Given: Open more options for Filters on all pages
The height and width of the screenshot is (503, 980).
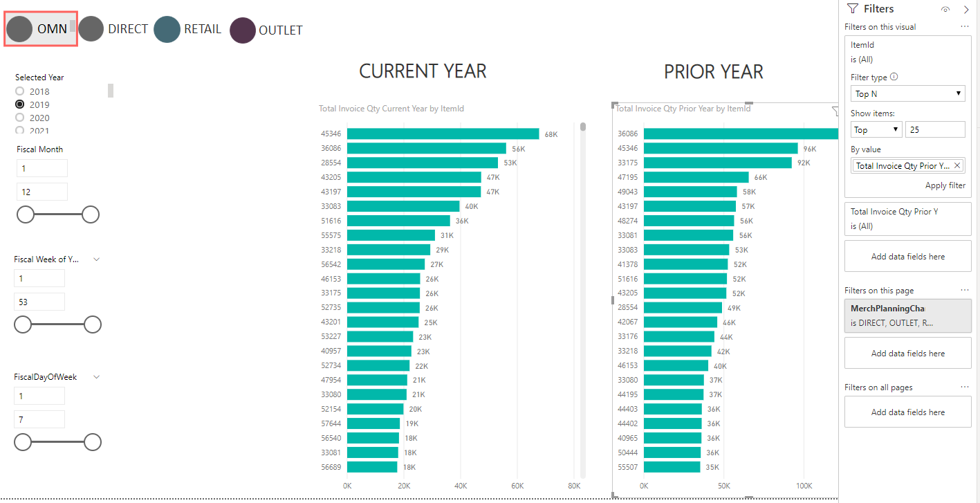Looking at the screenshot, I should pyautogui.click(x=965, y=387).
